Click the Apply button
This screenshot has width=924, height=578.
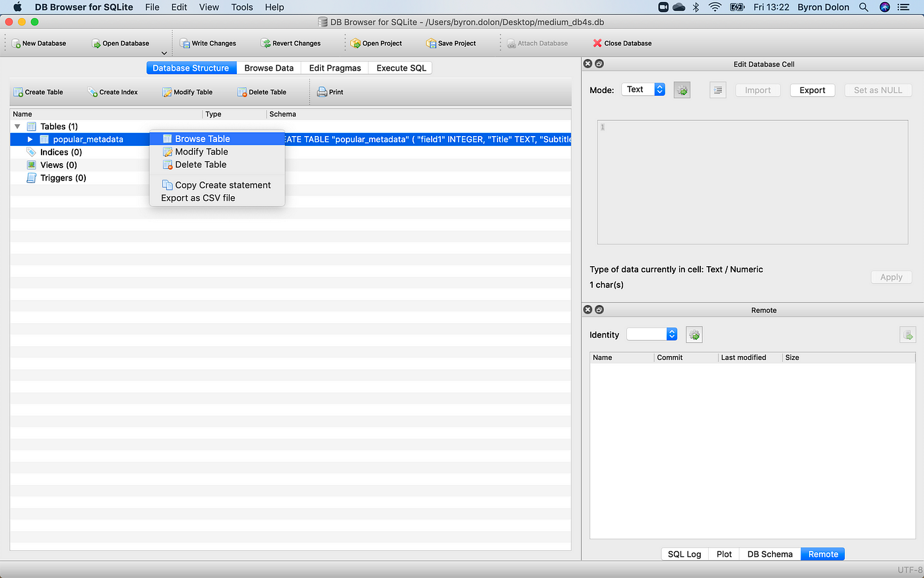tap(891, 277)
